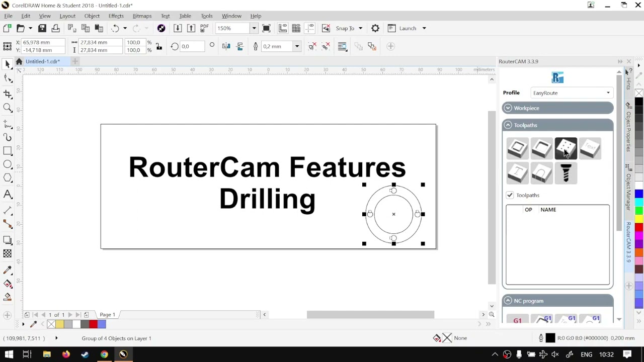Click the Export icon

(x=191, y=28)
